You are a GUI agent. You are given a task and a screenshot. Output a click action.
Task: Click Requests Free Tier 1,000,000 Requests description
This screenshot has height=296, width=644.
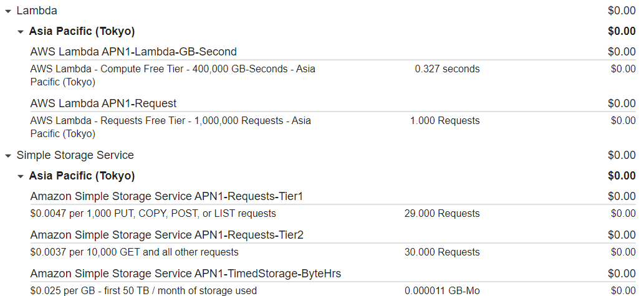(170, 127)
